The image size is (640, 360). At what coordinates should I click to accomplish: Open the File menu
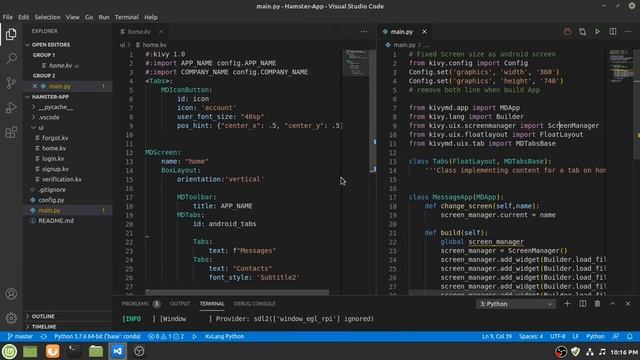pos(7,17)
